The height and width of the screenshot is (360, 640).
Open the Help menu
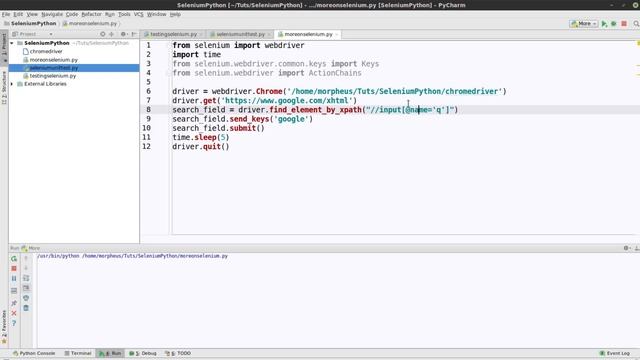coord(175,14)
